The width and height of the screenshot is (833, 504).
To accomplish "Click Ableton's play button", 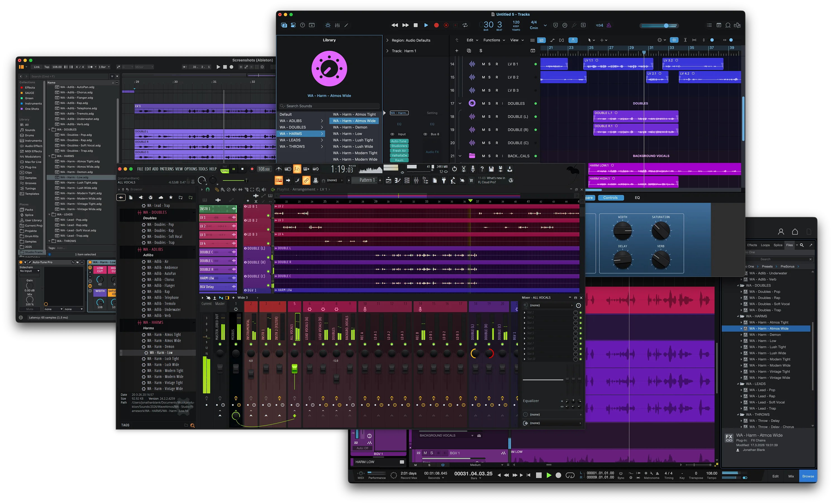I will coord(218,67).
